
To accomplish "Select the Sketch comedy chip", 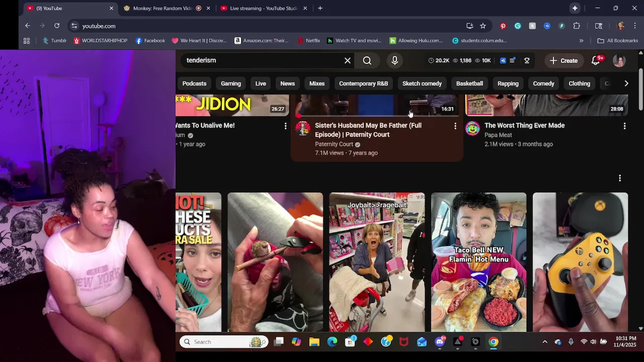I will pos(422,83).
